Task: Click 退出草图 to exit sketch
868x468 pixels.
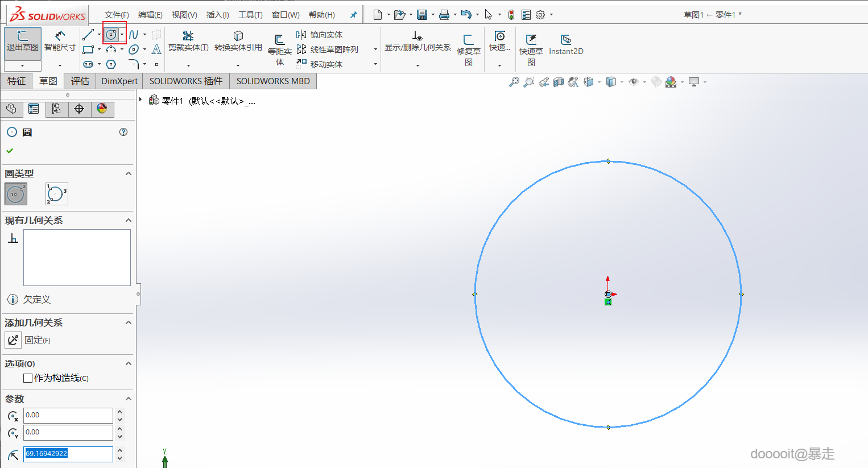Action: (x=22, y=40)
